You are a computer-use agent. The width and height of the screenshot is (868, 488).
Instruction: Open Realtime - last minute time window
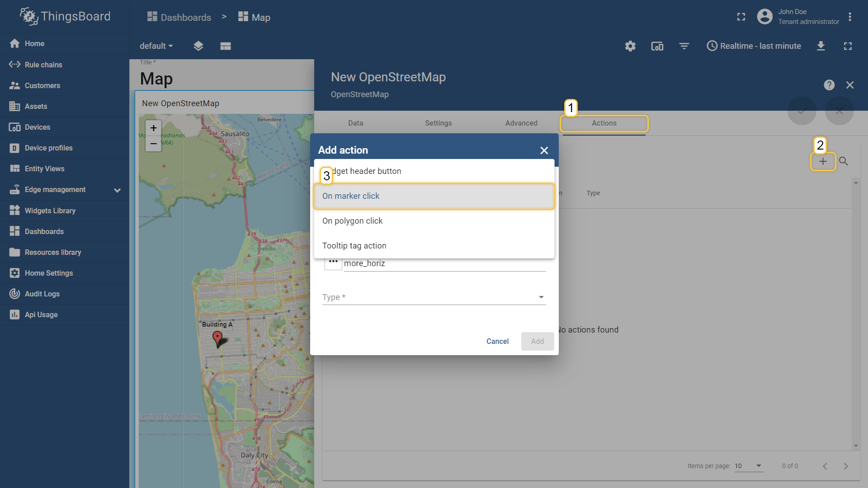click(x=754, y=46)
